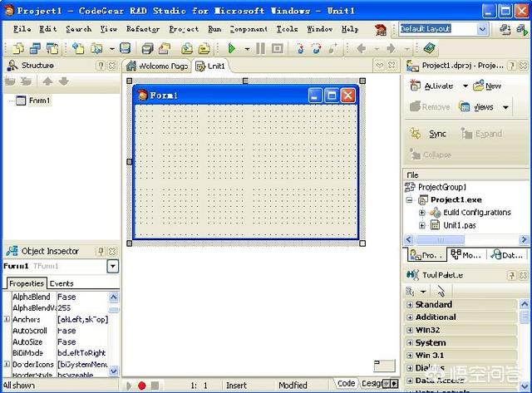Click the green Run arrow in toolbar
This screenshot has height=393, width=532.
pyautogui.click(x=232, y=49)
